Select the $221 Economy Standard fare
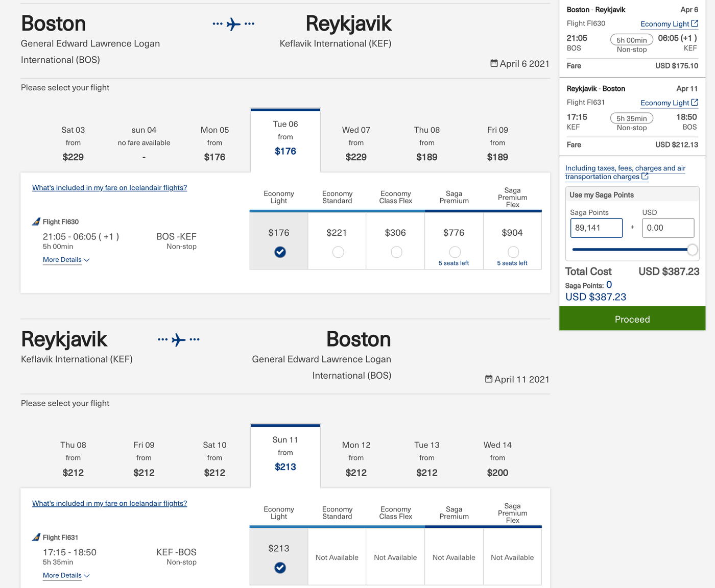 tap(338, 252)
